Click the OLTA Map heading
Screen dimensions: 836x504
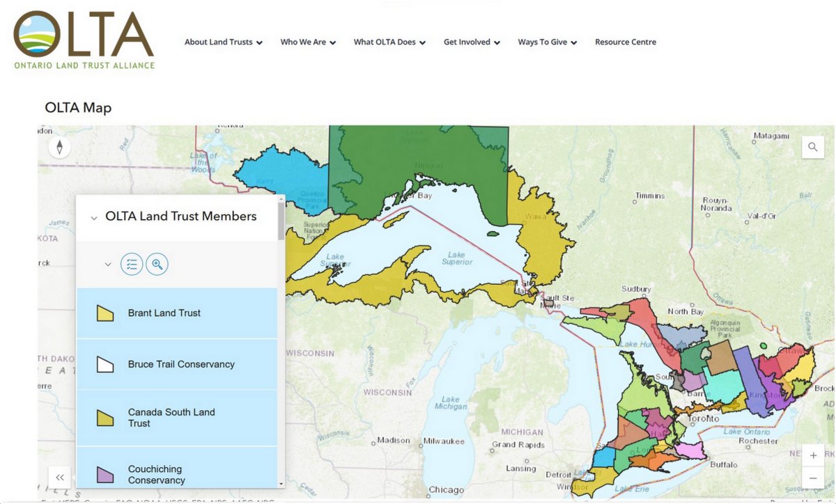coord(78,107)
